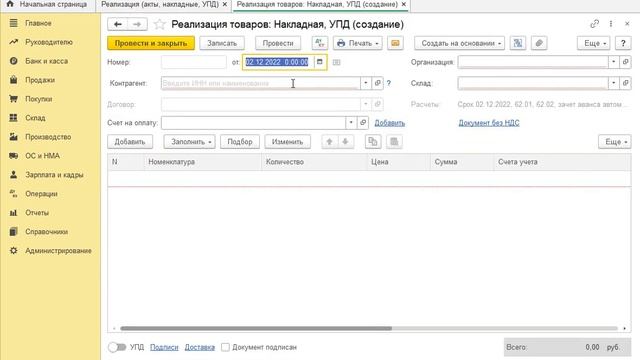This screenshot has width=640, height=360.
Task: Click the table icon button right of the copy-row icon
Action: [394, 142]
